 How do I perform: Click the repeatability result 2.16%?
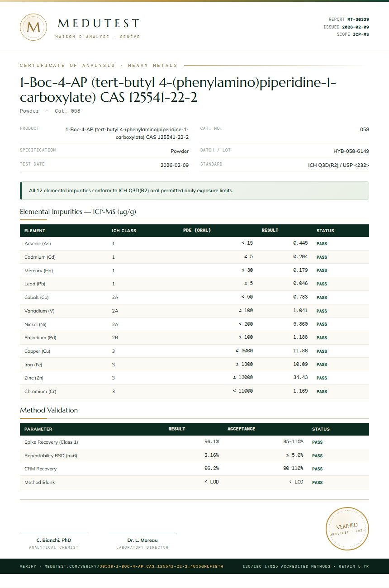tap(212, 455)
